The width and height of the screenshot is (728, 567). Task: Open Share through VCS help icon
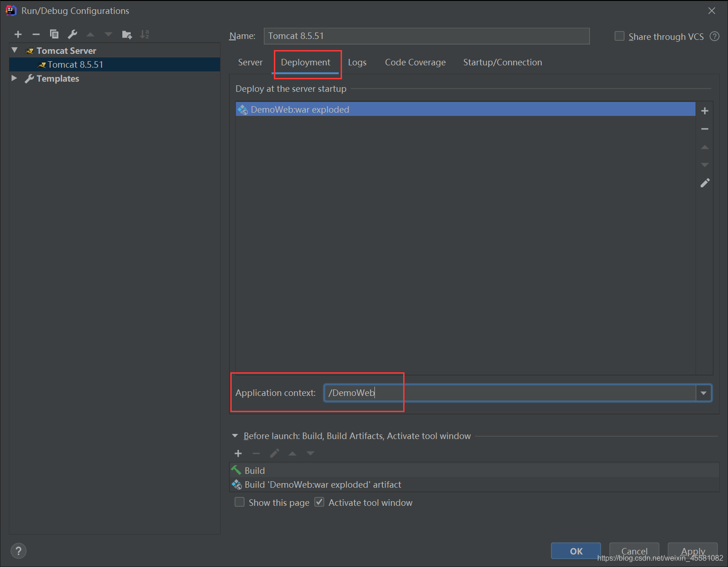715,36
